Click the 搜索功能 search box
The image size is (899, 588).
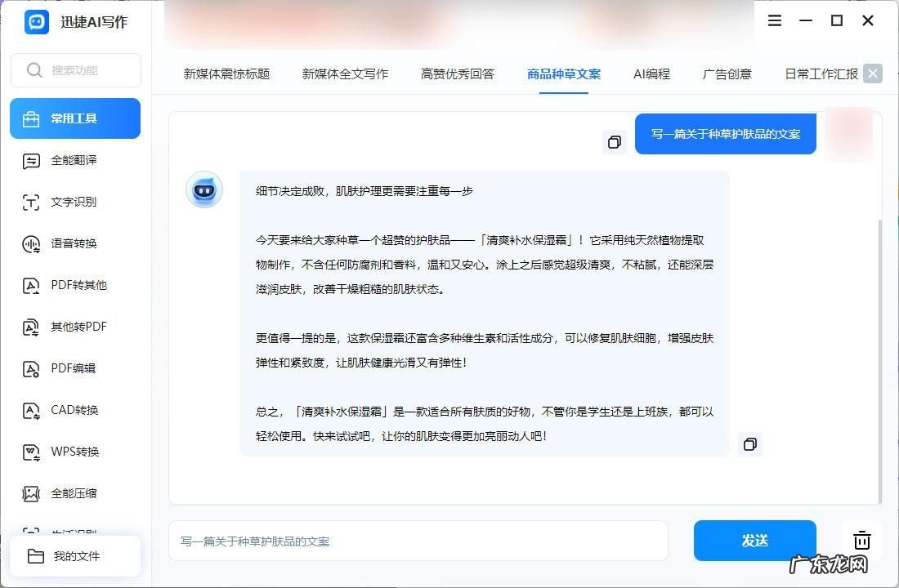76,70
